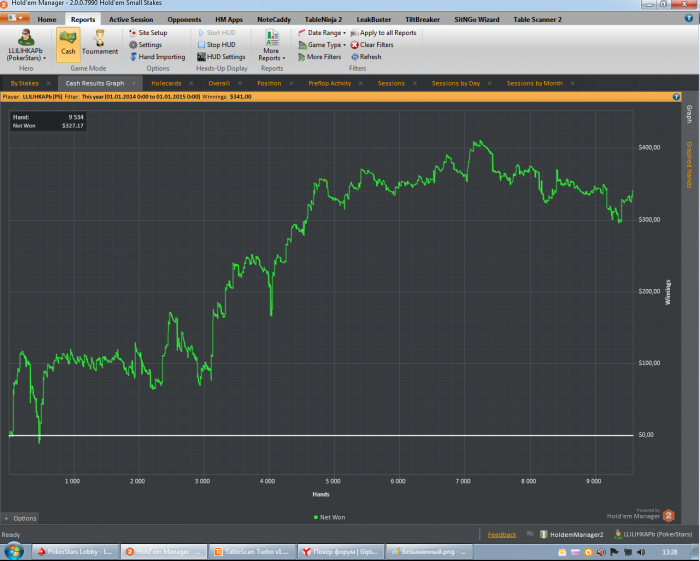
Task: Select the Graphed Hands side tab
Action: 689,164
